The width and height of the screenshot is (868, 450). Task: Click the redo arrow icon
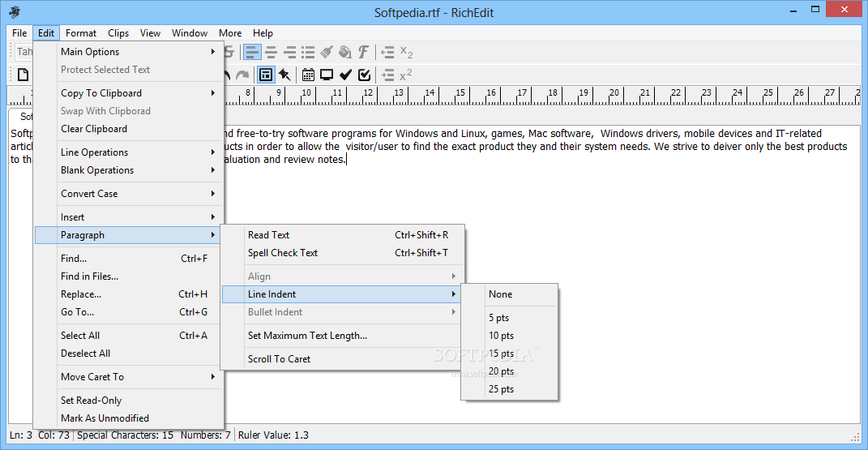click(242, 75)
